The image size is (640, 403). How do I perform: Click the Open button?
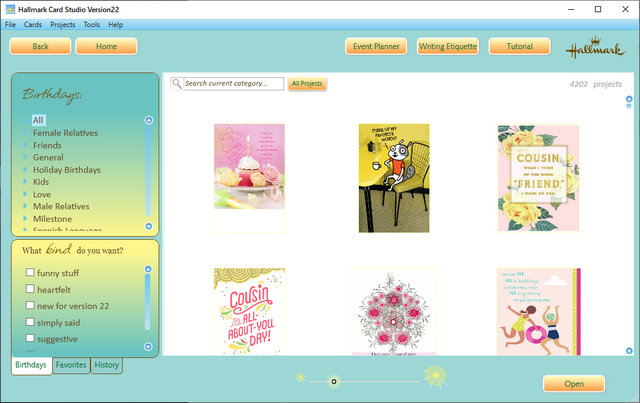tap(574, 384)
